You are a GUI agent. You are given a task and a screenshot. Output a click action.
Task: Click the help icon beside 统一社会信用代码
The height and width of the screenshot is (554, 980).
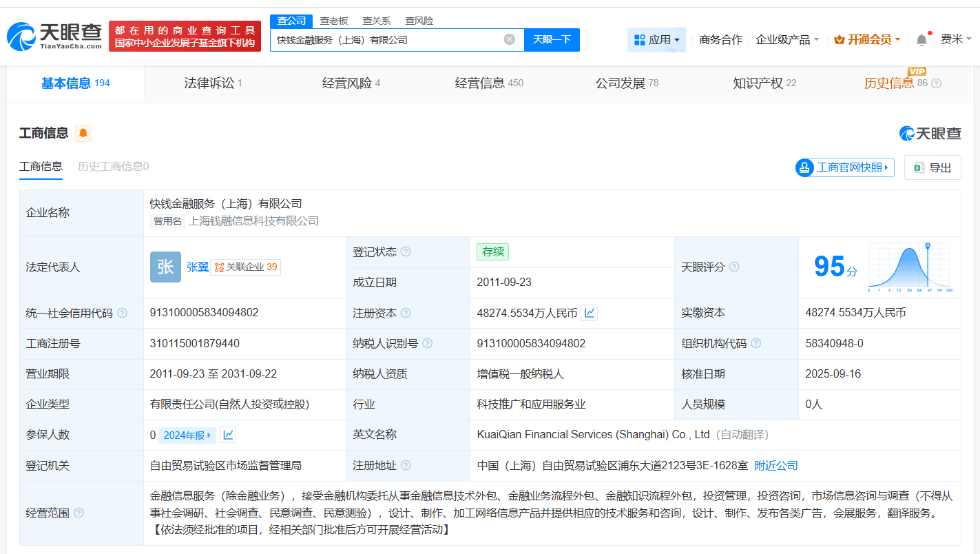(123, 312)
